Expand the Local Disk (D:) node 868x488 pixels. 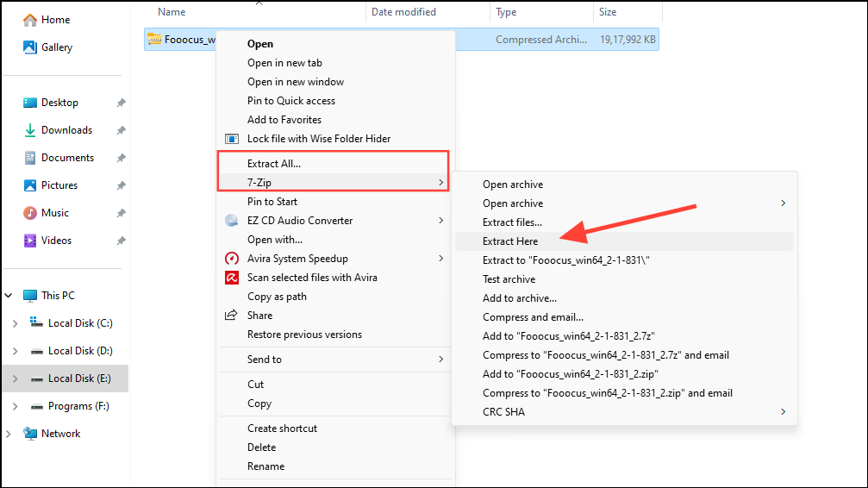[x=15, y=351]
